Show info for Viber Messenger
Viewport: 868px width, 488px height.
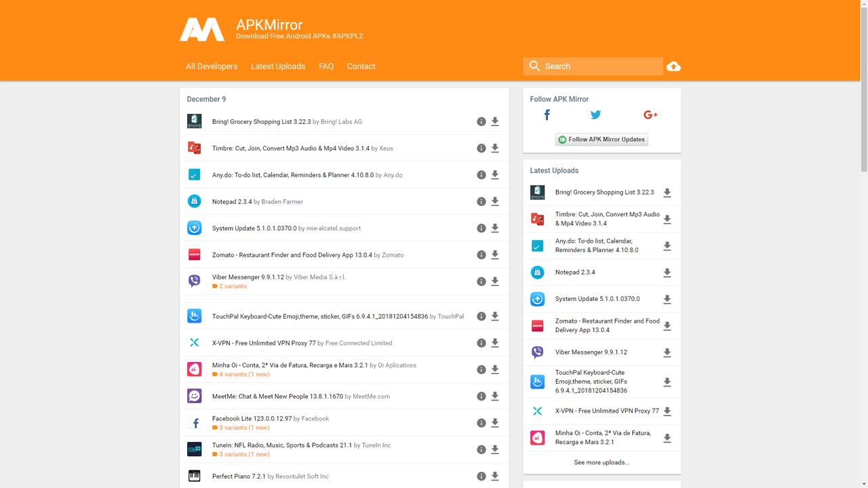tap(481, 281)
